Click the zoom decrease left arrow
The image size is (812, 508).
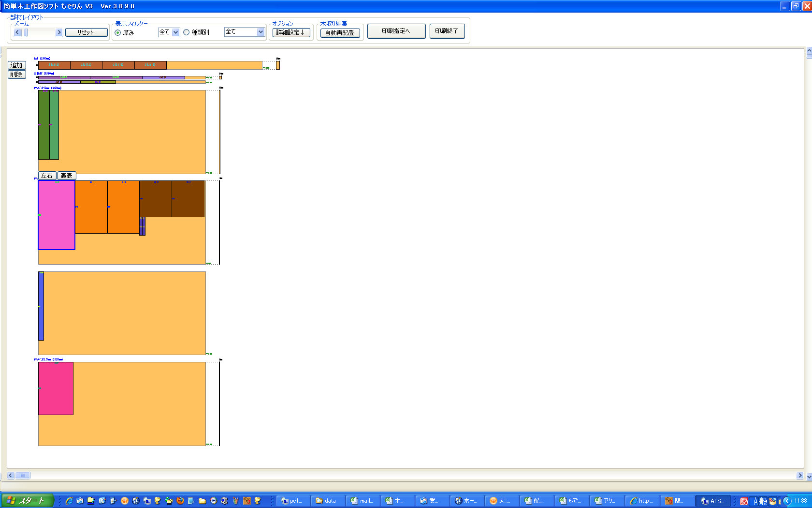click(18, 32)
